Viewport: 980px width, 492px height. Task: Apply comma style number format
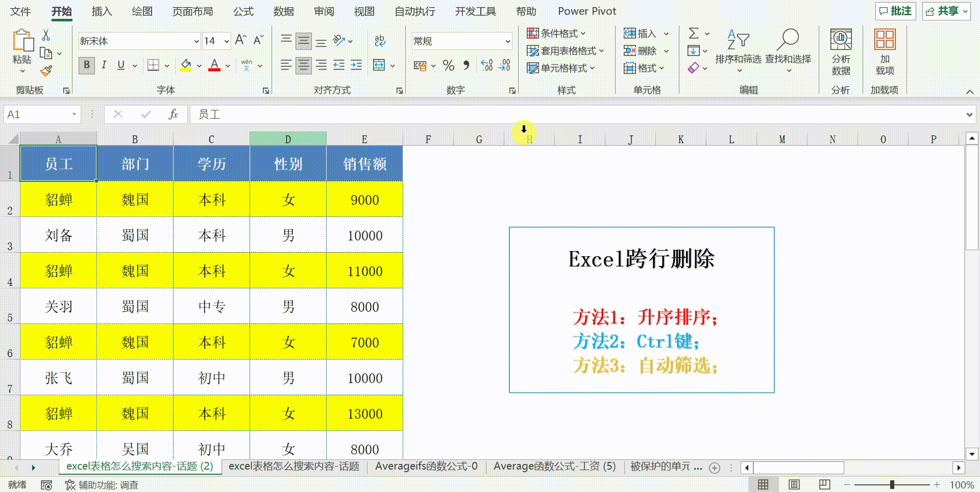point(466,65)
